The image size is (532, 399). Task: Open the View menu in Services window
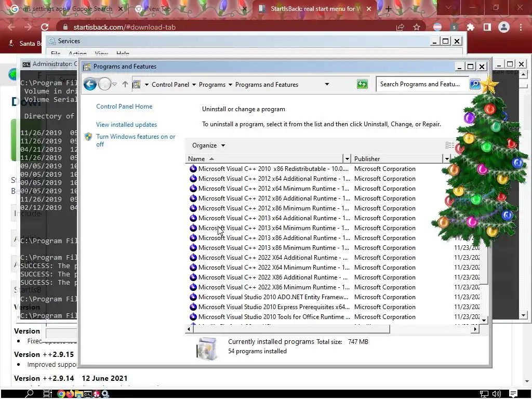101,54
